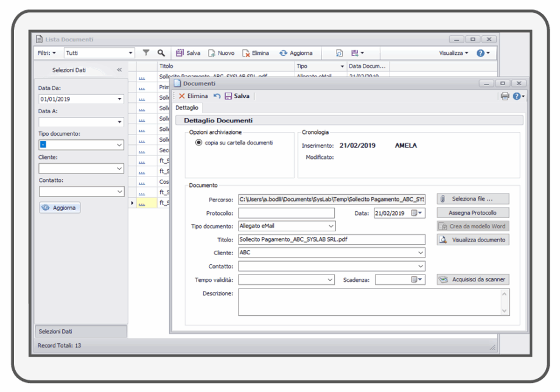Create a new document with Nuovo
The width and height of the screenshot is (560, 392).
222,53
